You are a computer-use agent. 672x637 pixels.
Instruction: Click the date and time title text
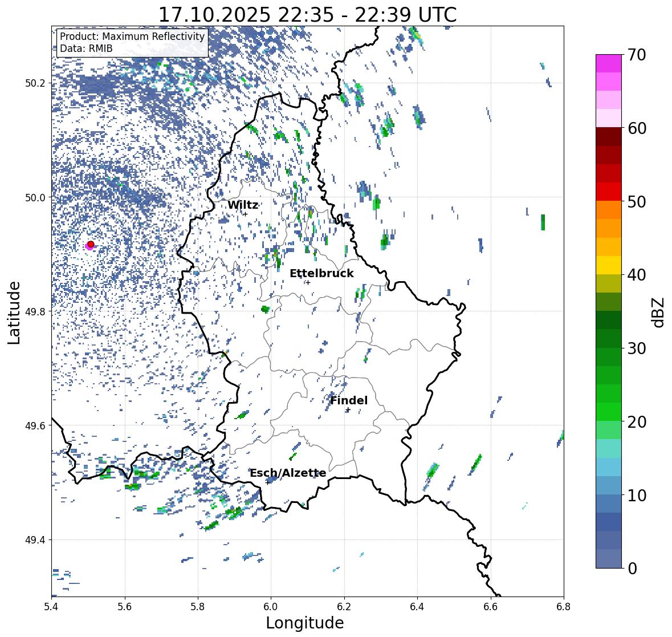tap(308, 15)
